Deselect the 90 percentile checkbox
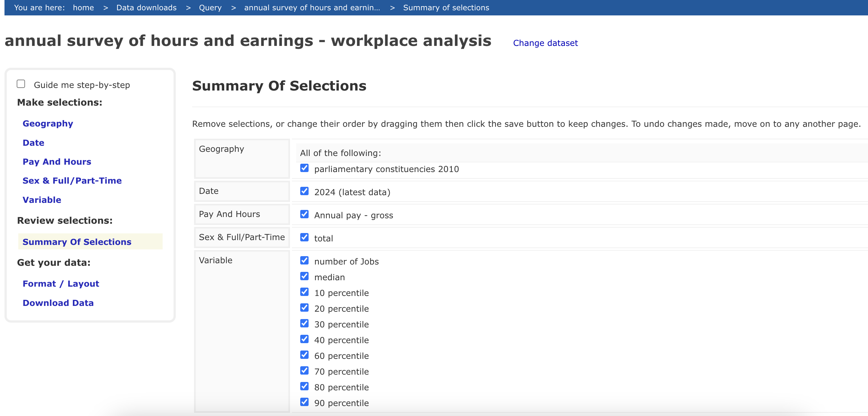The height and width of the screenshot is (416, 868). (304, 402)
